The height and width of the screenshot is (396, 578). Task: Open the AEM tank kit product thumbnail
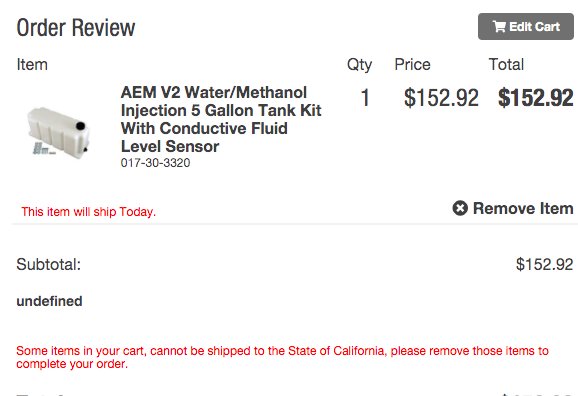pyautogui.click(x=58, y=131)
